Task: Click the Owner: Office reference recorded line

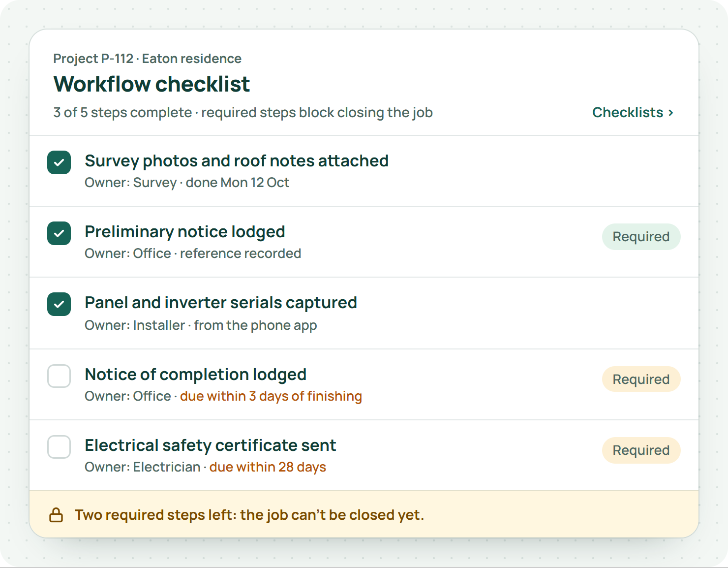Action: click(193, 253)
